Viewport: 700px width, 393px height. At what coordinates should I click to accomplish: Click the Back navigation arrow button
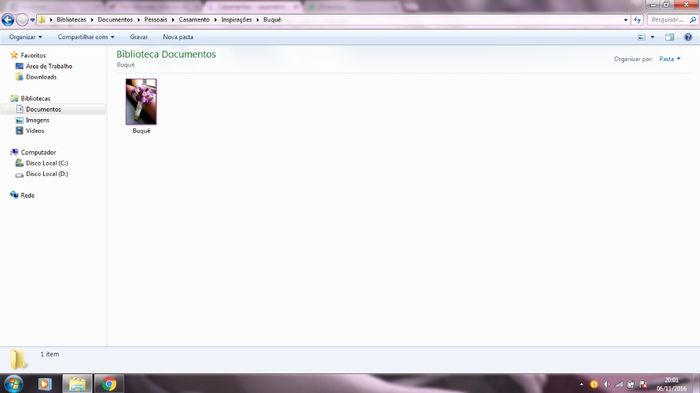coord(8,20)
